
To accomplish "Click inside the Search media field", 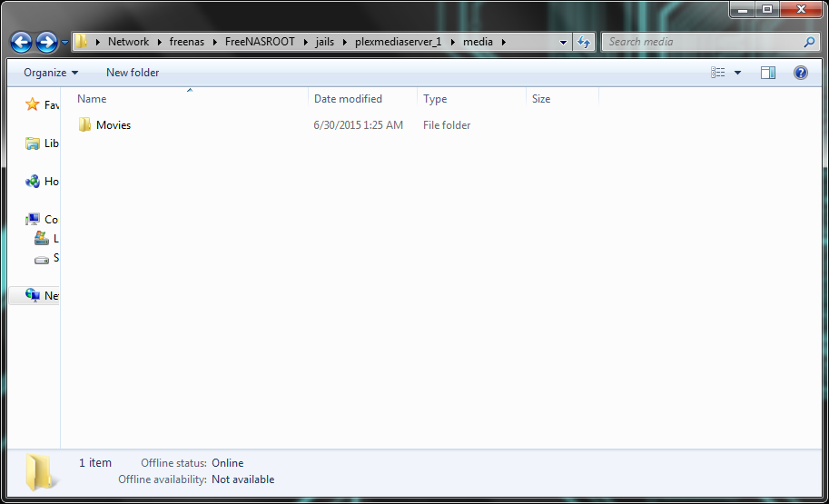I will (x=701, y=42).
